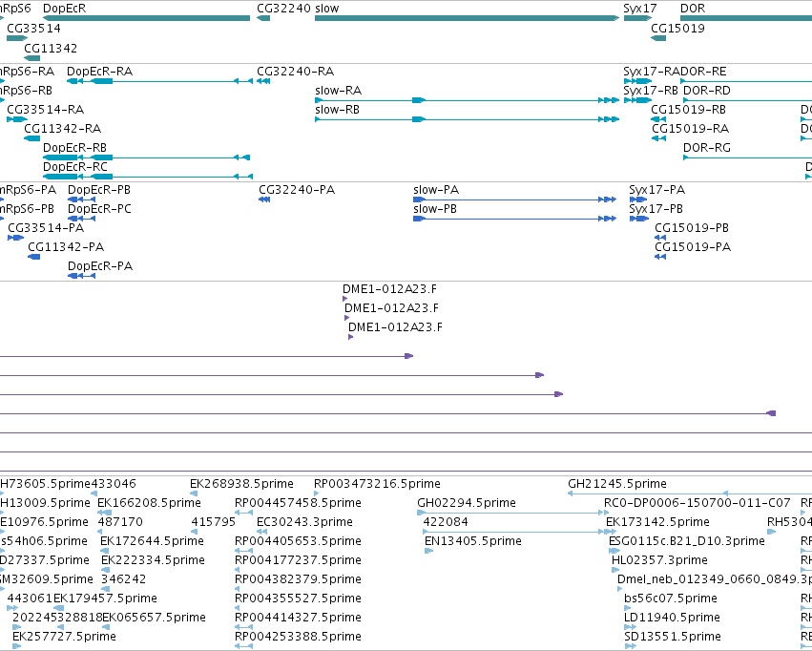This screenshot has width=812, height=651.
Task: Select protein CG15019-PB
Action: click(660, 238)
